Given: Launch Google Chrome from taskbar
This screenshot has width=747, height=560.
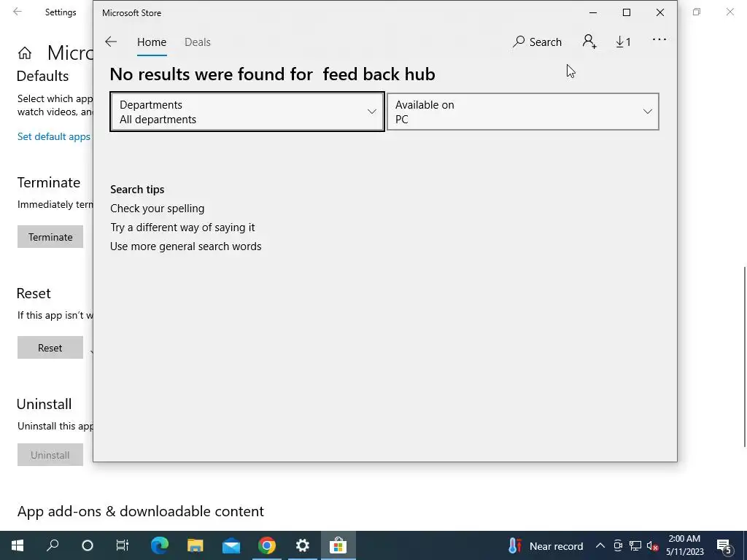Looking at the screenshot, I should (x=267, y=545).
